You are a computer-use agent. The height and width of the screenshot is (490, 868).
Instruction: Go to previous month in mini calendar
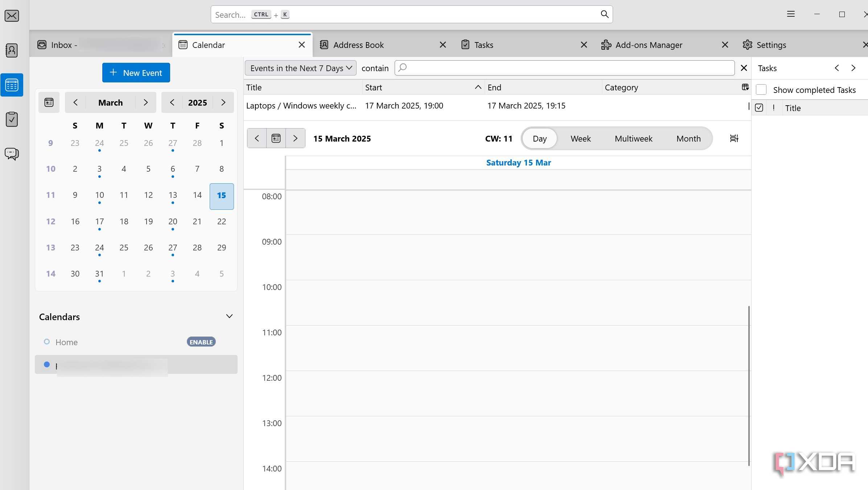pyautogui.click(x=75, y=102)
